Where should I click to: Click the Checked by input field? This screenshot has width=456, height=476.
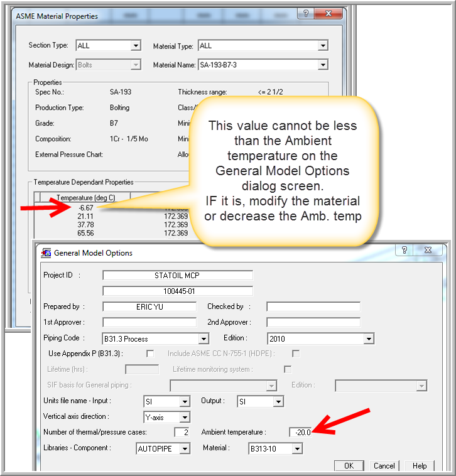pyautogui.click(x=313, y=306)
